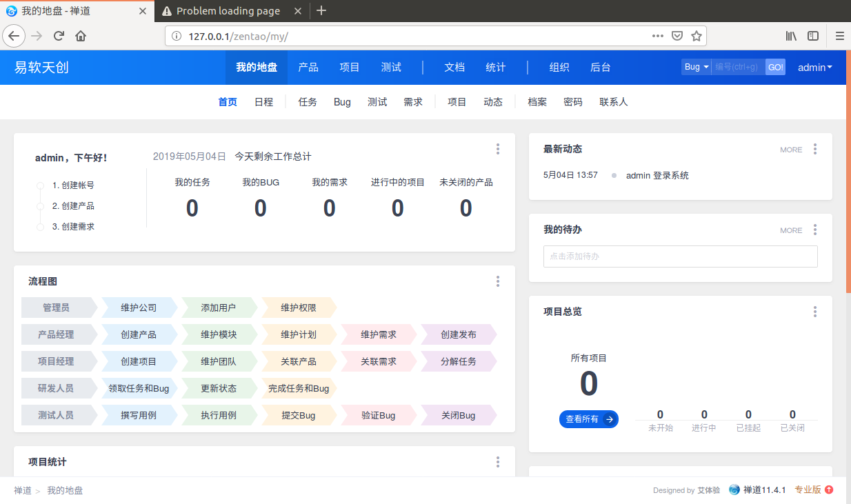
Task: Select the 日程 sub-navigation tab
Action: click(x=263, y=102)
